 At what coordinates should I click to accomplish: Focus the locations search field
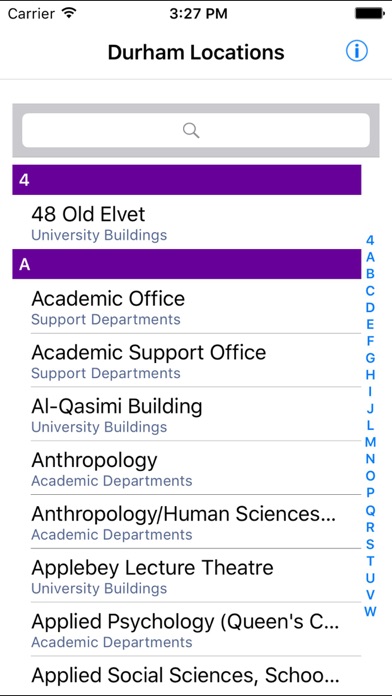point(196,130)
